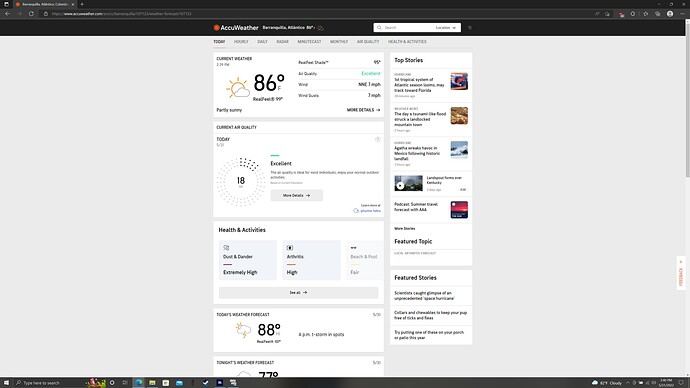
Task: Click the Dust & Dander icon
Action: tap(226, 248)
